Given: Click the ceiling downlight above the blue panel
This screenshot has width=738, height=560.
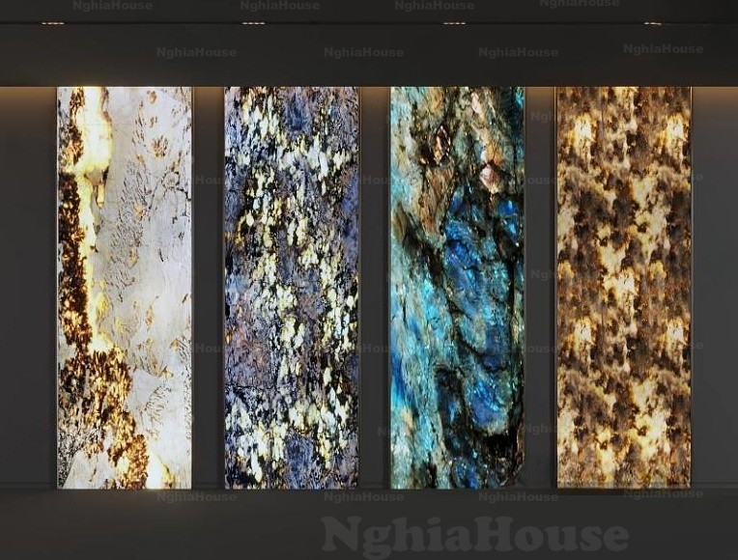Looking at the screenshot, I should (453, 22).
